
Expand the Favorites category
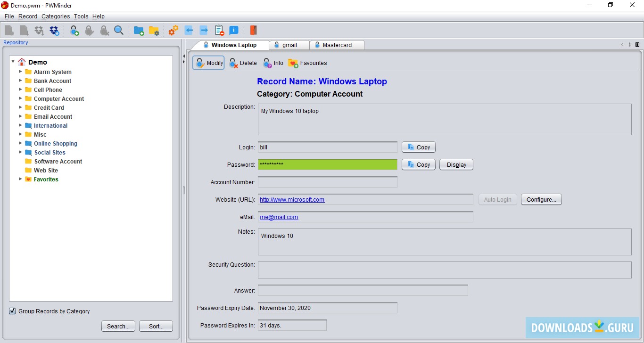(x=20, y=179)
